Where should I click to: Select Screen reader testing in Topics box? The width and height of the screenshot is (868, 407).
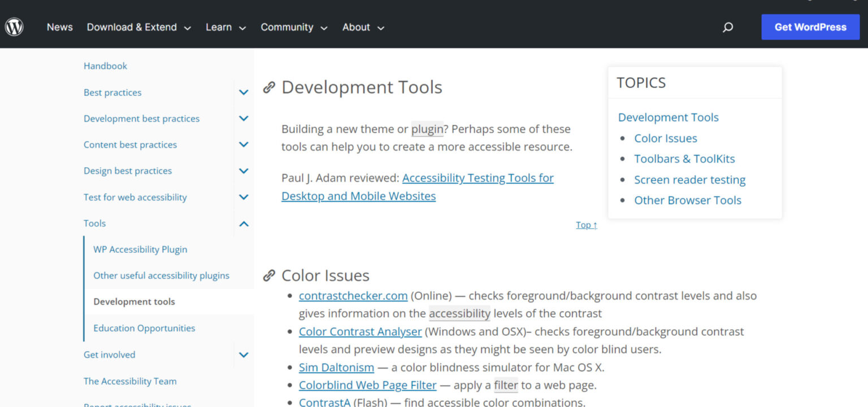[x=689, y=180]
